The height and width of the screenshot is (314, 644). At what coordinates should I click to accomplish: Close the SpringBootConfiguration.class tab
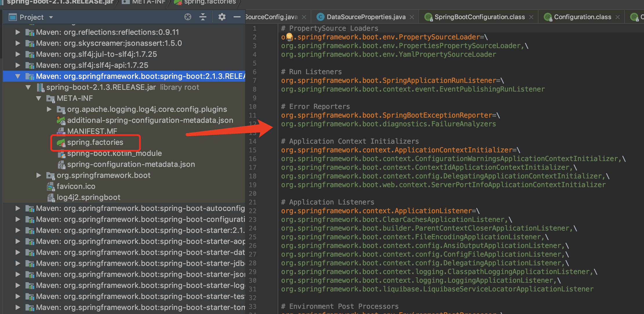(x=531, y=17)
